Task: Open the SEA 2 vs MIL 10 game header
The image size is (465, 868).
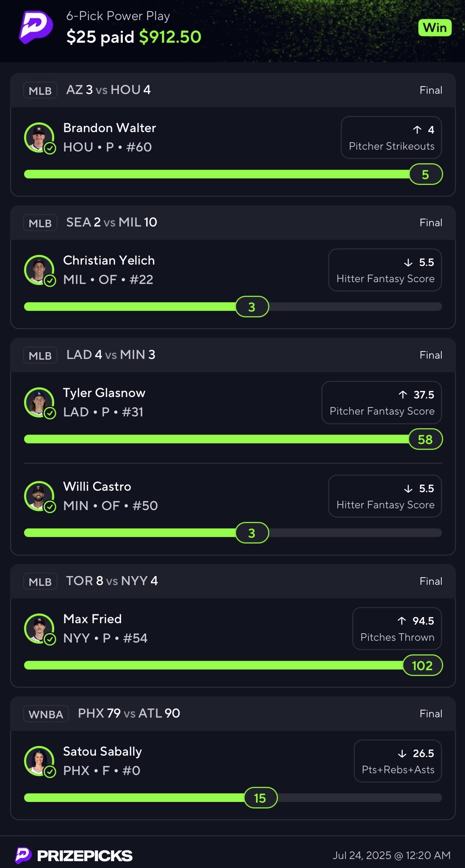Action: pos(111,223)
